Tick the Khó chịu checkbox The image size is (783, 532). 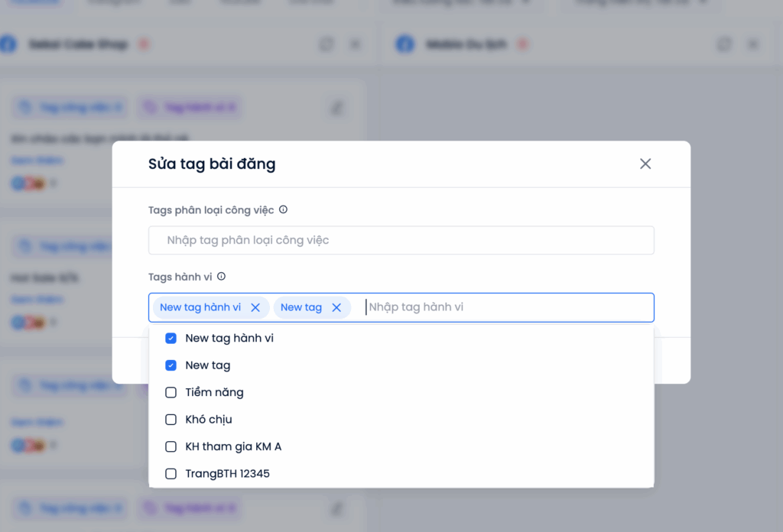171,420
